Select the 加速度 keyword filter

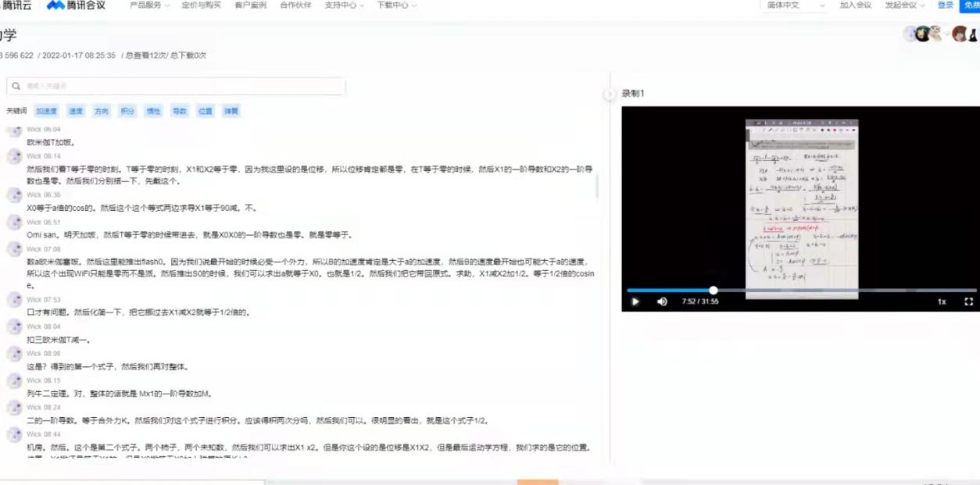click(x=46, y=111)
